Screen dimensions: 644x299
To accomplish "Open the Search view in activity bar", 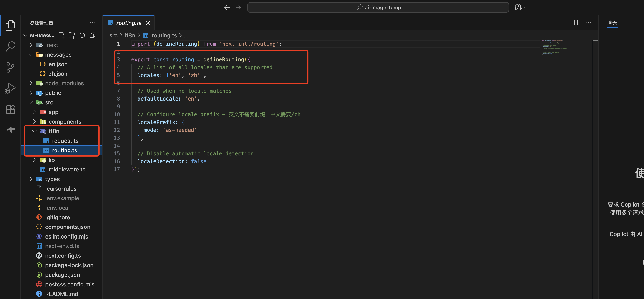I will (10, 46).
